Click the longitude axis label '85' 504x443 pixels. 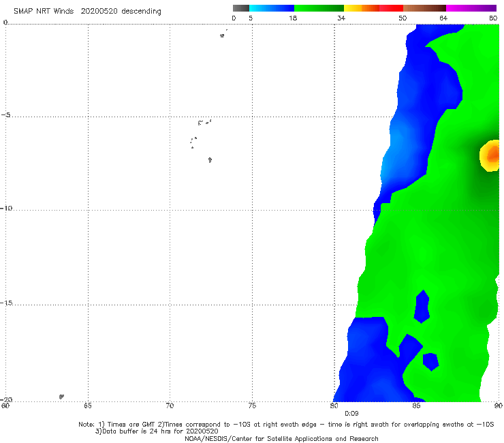pyautogui.click(x=416, y=406)
